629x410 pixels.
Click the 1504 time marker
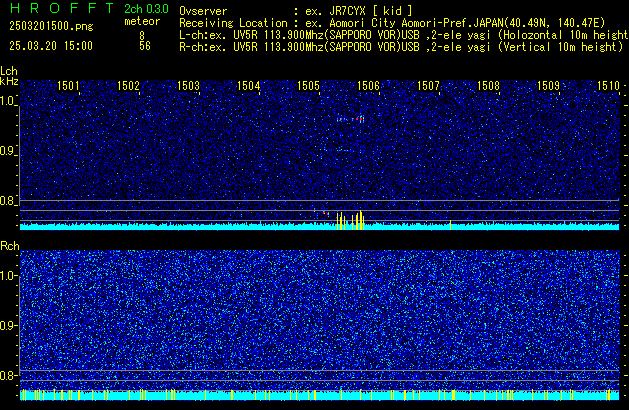pyautogui.click(x=248, y=86)
